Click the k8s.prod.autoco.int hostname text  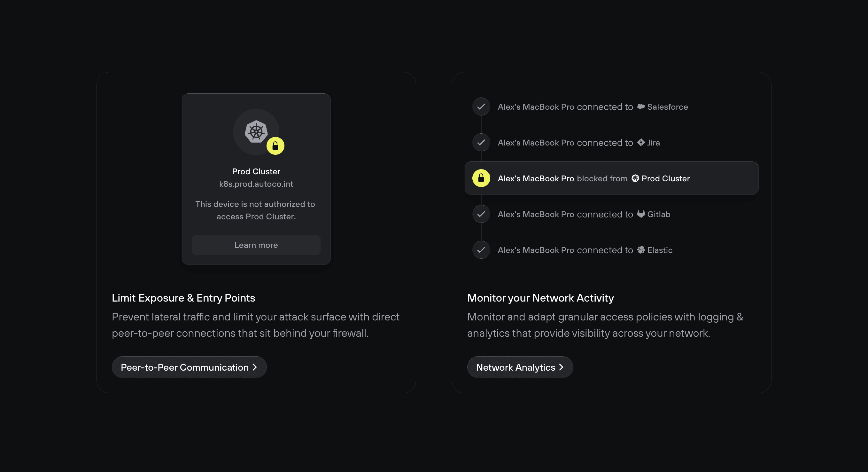[256, 184]
